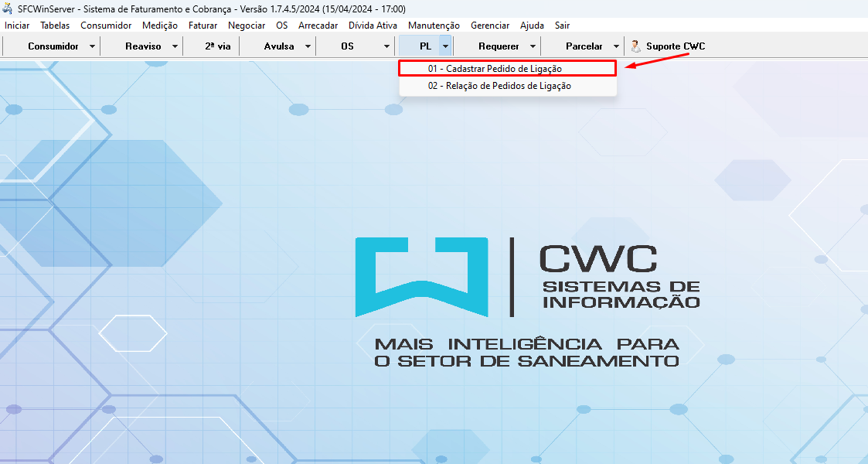Open the Ajuda menu
This screenshot has width=868, height=464.
point(532,26)
